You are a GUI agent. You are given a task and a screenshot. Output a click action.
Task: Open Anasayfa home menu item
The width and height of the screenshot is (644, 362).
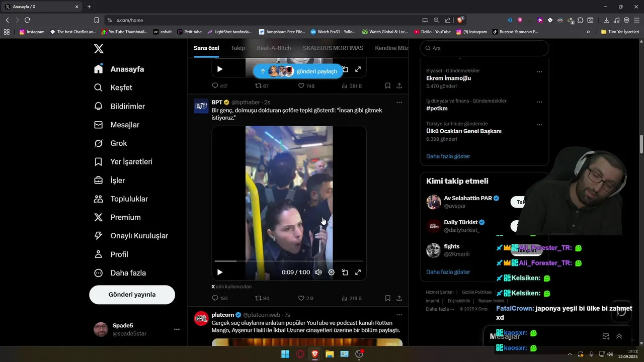coord(119,69)
